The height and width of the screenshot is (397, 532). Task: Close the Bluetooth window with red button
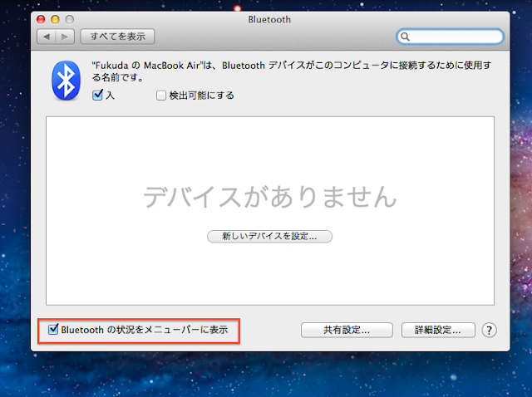point(41,19)
